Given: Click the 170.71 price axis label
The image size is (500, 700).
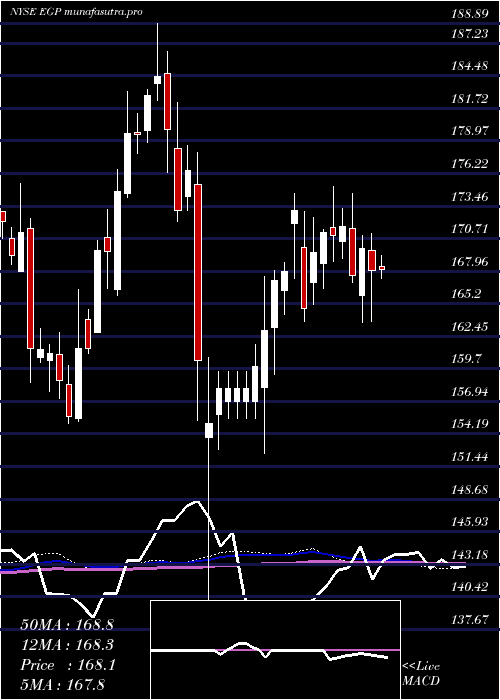Looking at the screenshot, I should point(469,229).
